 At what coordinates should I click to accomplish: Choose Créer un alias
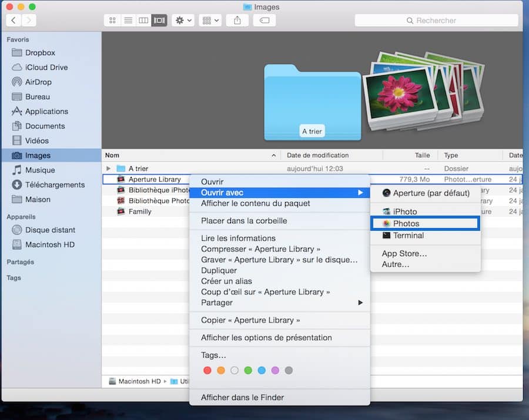point(280,281)
